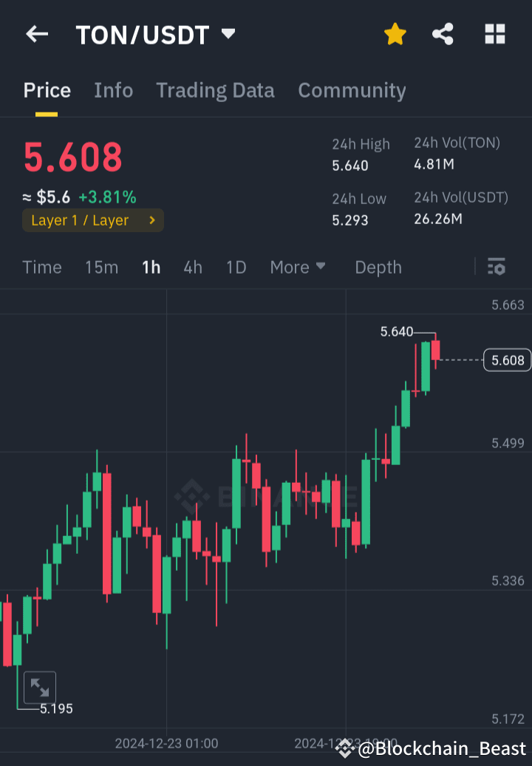This screenshot has height=766, width=532.
Task: Tap the back arrow icon
Action: [37, 33]
